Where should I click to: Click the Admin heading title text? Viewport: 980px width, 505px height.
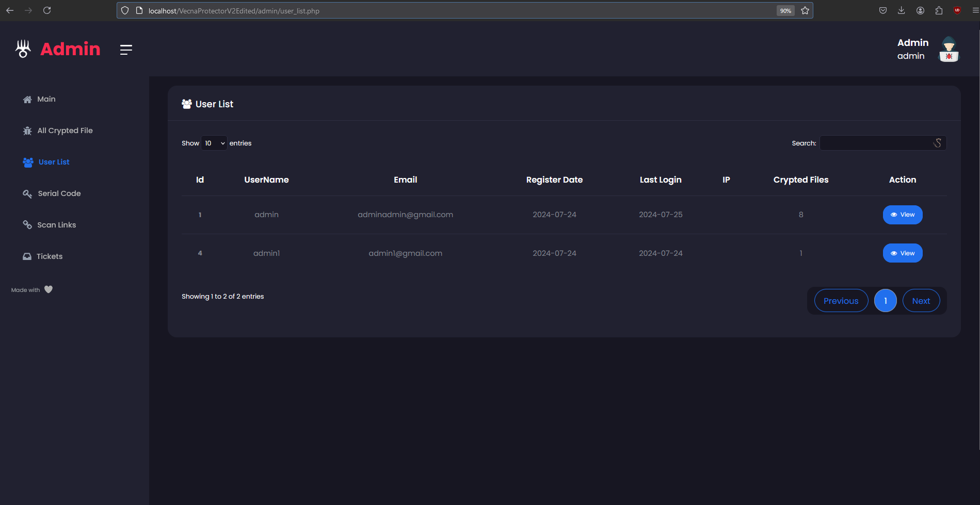tap(70, 49)
